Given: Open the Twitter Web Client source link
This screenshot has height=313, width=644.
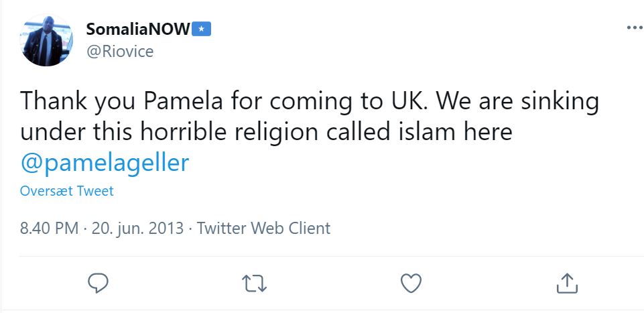Looking at the screenshot, I should [262, 228].
